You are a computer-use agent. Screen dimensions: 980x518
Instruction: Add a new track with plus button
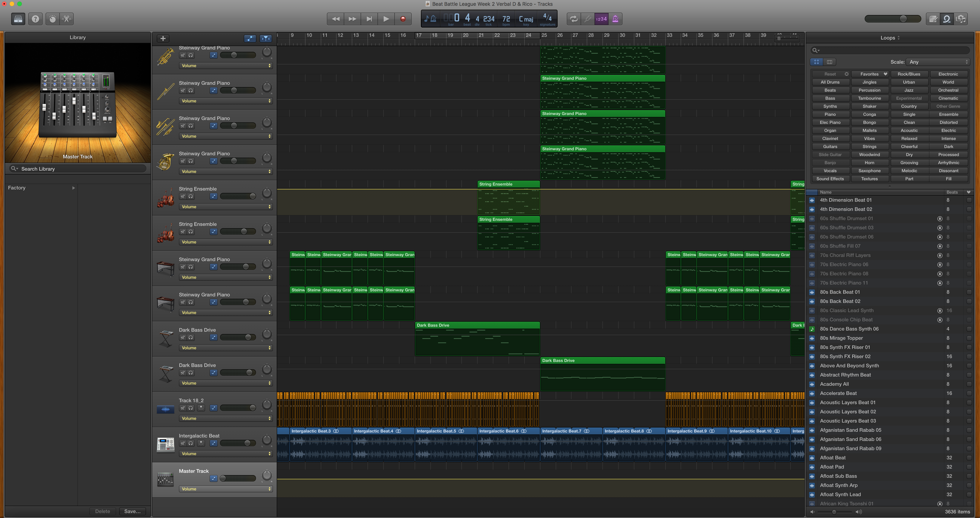[x=163, y=39]
